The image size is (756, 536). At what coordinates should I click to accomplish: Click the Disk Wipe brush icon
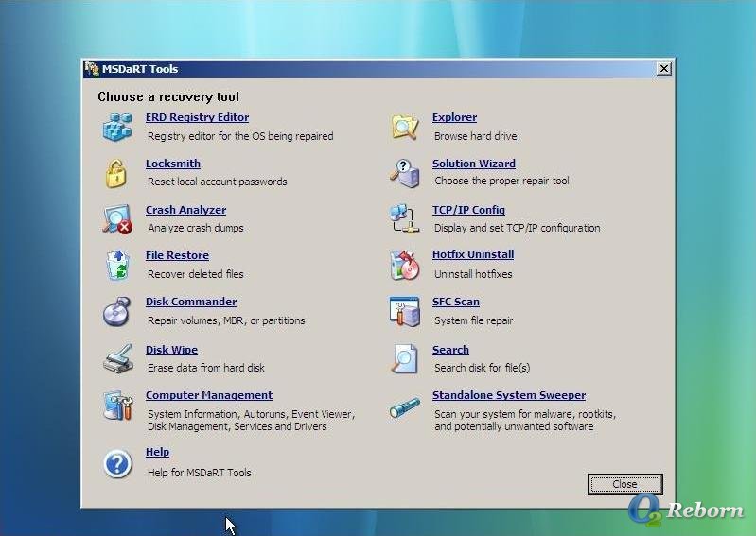pos(118,358)
